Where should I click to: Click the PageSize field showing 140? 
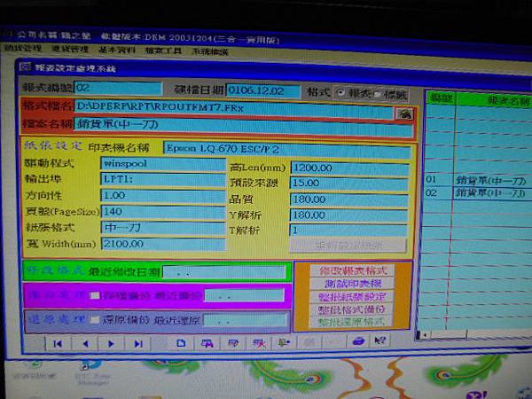tap(163, 212)
